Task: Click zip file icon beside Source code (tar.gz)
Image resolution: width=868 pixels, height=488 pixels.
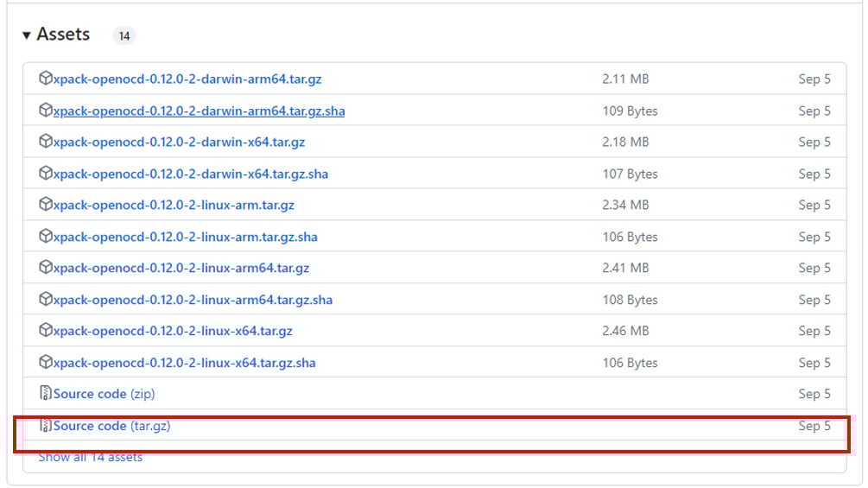Action: [x=46, y=425]
